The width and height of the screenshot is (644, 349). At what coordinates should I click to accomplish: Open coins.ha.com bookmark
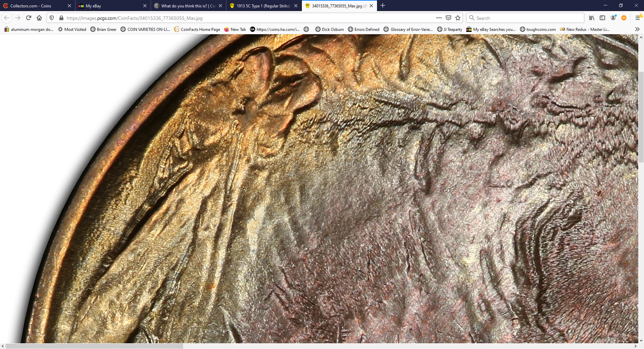(x=275, y=29)
